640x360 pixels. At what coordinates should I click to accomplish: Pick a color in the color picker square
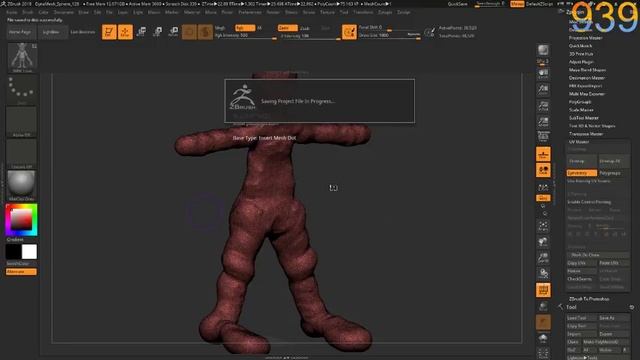[x=21, y=220]
